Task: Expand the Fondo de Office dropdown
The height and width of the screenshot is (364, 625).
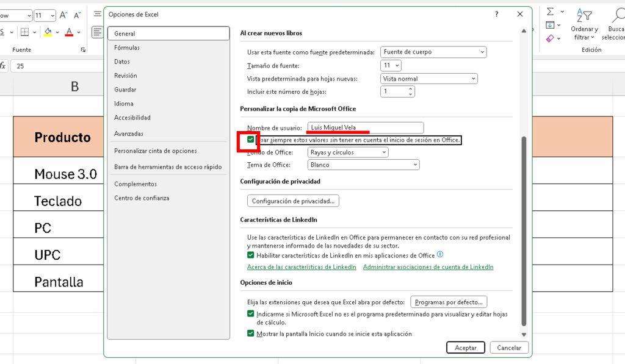Action: [347, 152]
